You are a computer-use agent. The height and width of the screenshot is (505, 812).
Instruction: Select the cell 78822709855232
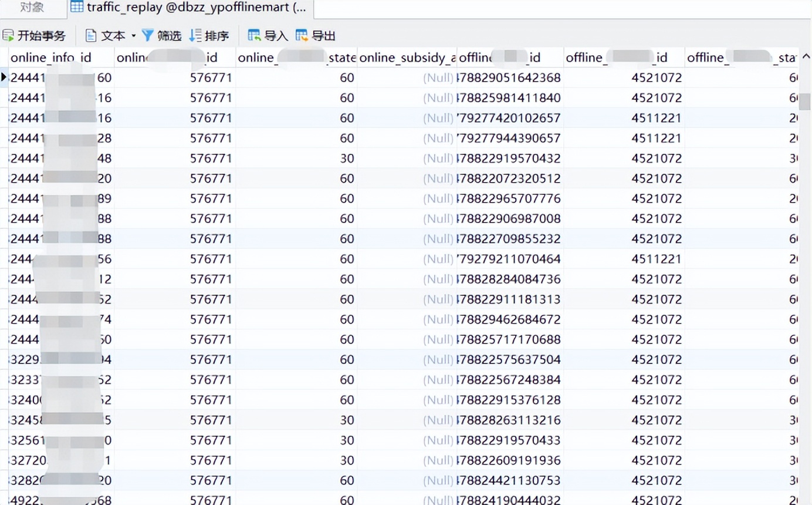tap(510, 239)
